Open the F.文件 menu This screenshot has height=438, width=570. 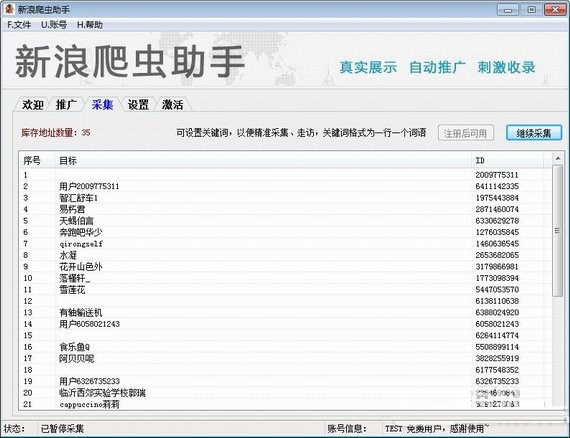(19, 25)
